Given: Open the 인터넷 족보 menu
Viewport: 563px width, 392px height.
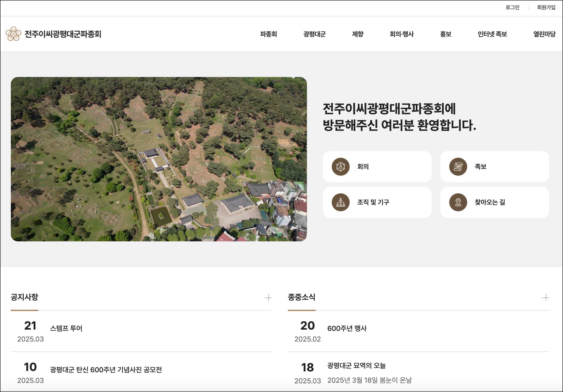Looking at the screenshot, I should 492,34.
